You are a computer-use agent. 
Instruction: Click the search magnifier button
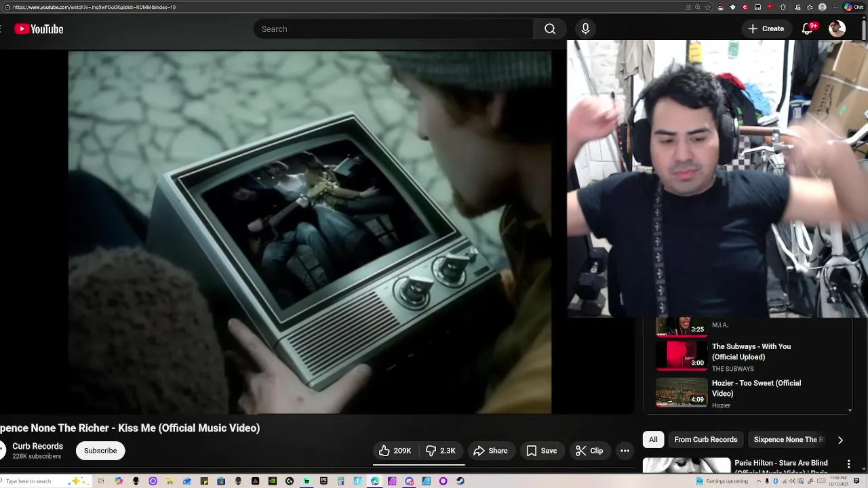pos(550,29)
